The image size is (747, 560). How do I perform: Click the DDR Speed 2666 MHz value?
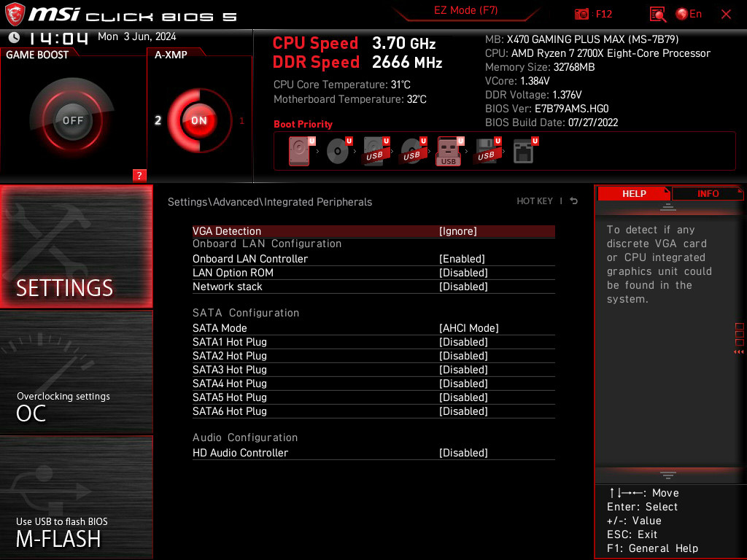tap(407, 63)
